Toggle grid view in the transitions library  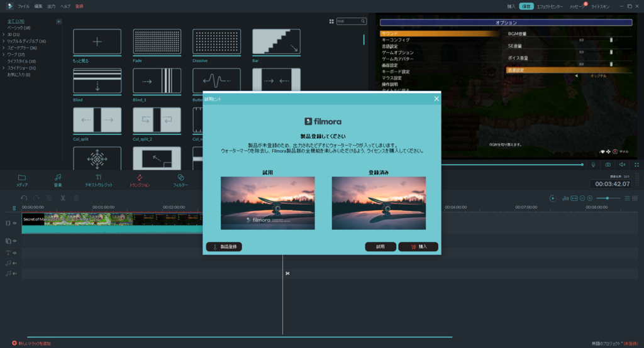coord(331,21)
